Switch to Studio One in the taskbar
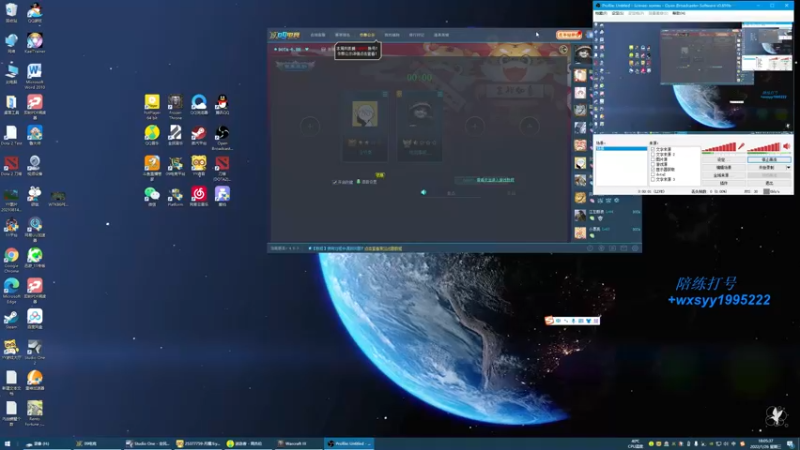 147,444
